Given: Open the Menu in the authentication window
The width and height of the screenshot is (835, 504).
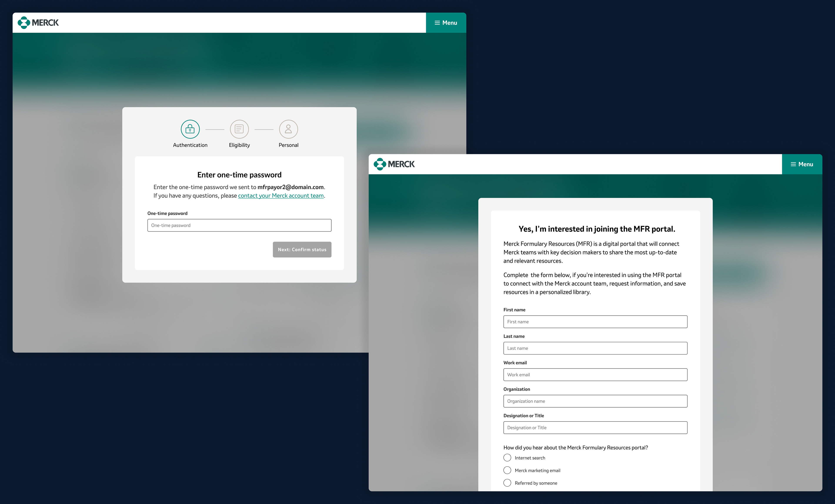Looking at the screenshot, I should 446,23.
